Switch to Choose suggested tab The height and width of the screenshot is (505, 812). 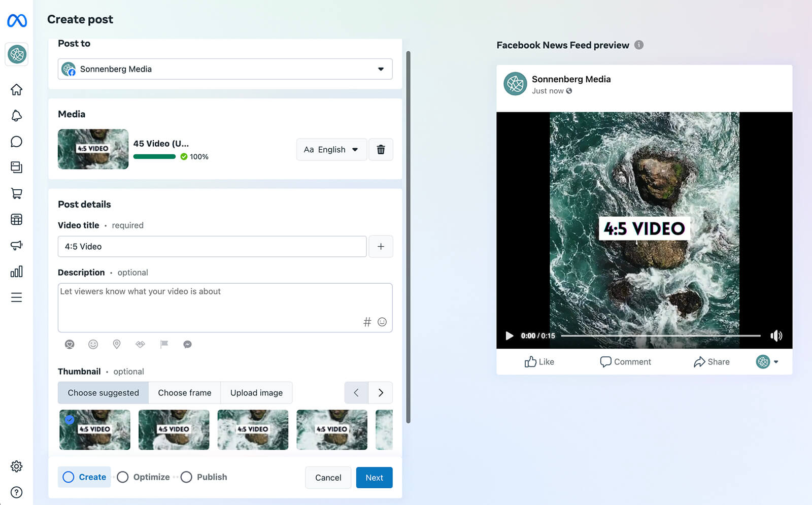click(103, 393)
